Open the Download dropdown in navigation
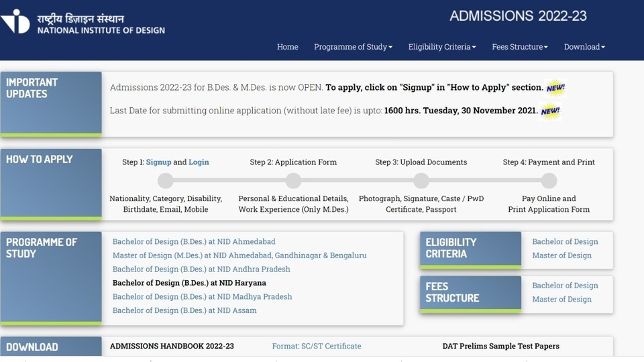Image resolution: width=644 pixels, height=362 pixels. click(x=584, y=47)
